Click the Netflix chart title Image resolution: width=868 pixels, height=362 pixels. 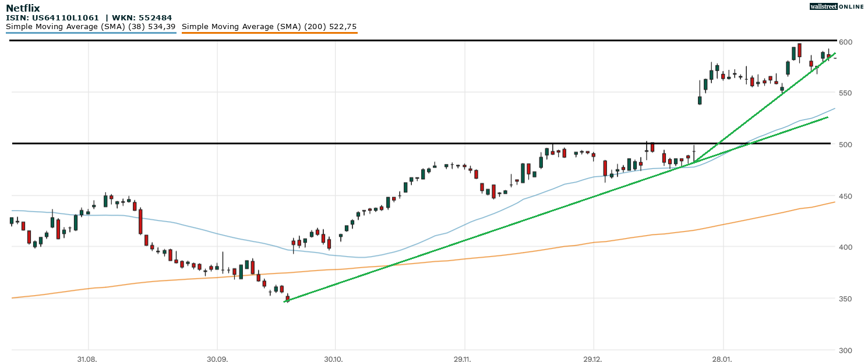(24, 8)
